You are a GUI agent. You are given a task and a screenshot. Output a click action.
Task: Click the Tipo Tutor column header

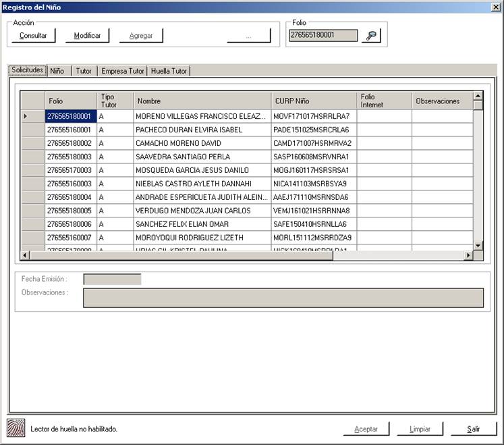click(115, 101)
